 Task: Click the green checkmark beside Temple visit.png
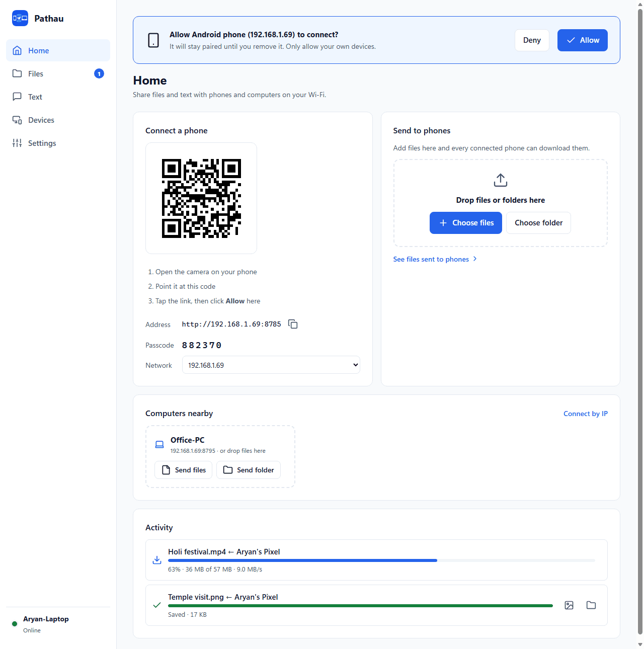(157, 605)
